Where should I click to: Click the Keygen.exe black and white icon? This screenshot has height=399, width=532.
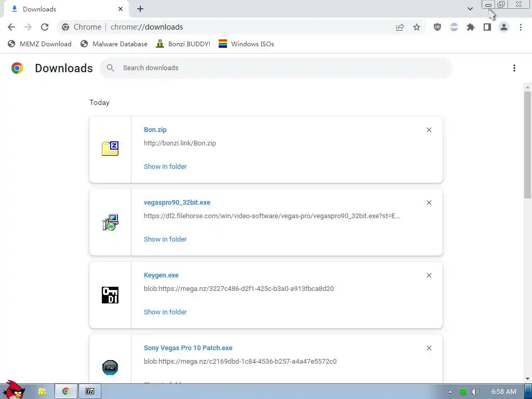coord(110,295)
